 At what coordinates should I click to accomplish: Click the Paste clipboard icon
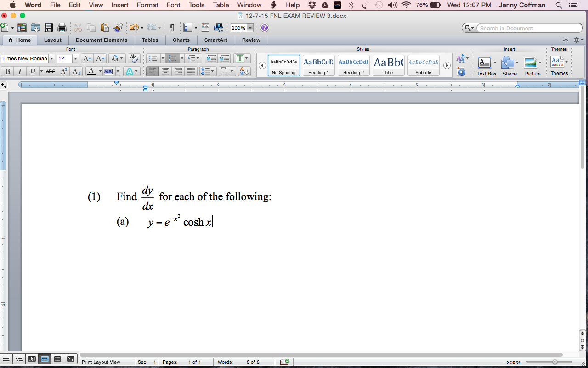pos(106,28)
